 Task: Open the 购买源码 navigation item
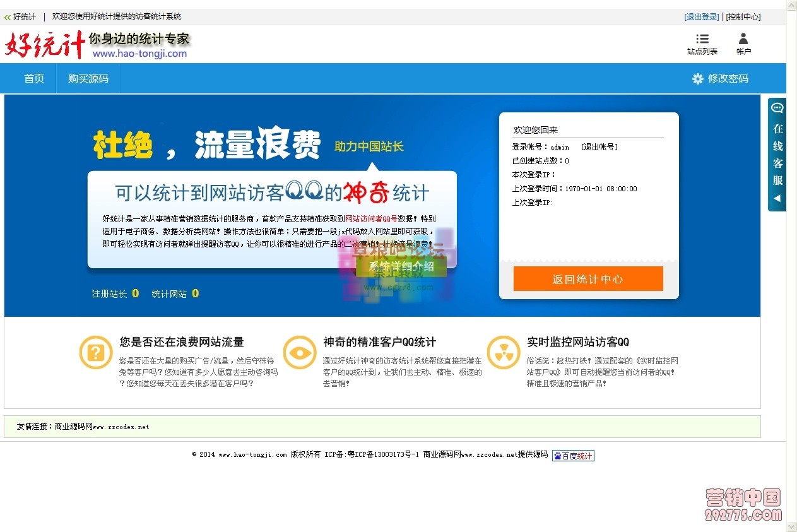pos(88,78)
